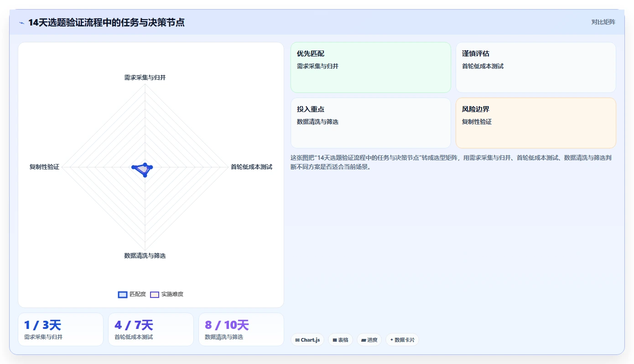This screenshot has width=634, height=364.
Task: Open the 优先匹配 card
Action: point(371,67)
